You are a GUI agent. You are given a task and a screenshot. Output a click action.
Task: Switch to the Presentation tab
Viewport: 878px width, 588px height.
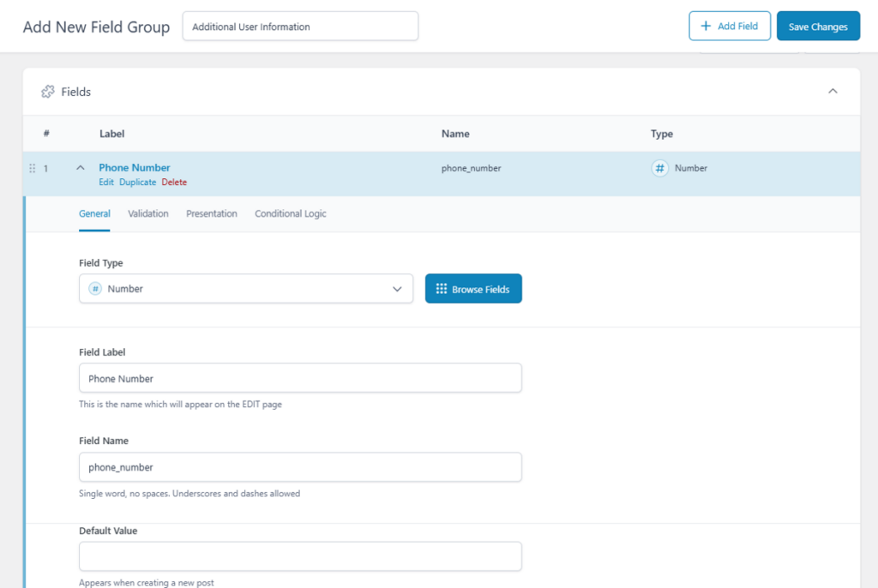coord(211,213)
